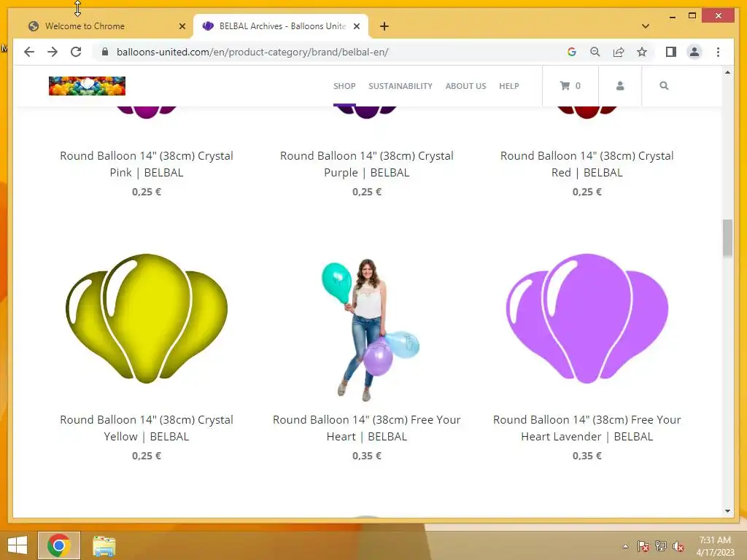The width and height of the screenshot is (747, 560).
Task: Open a new tab with plus button
Action: [x=384, y=26]
